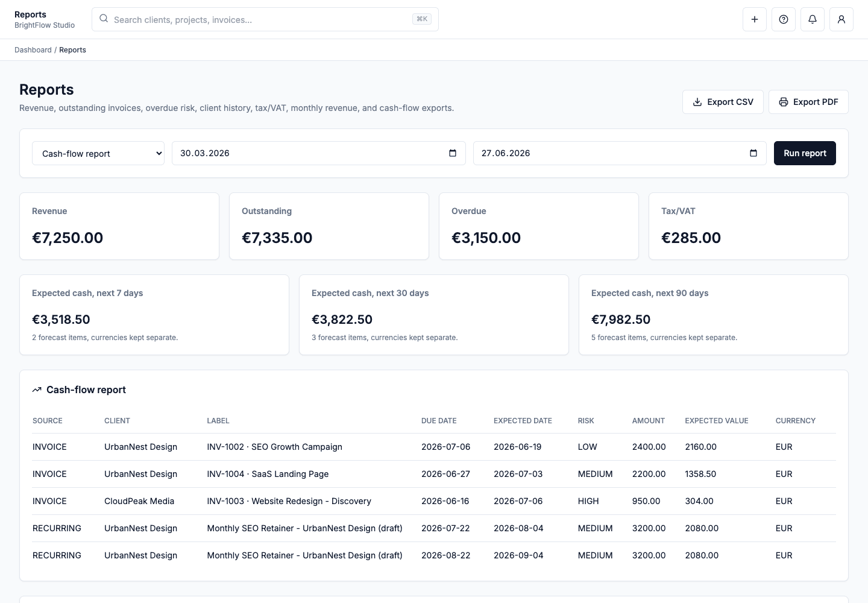Click the DUE DATE column header
Image resolution: width=868 pixels, height=603 pixels.
point(439,421)
